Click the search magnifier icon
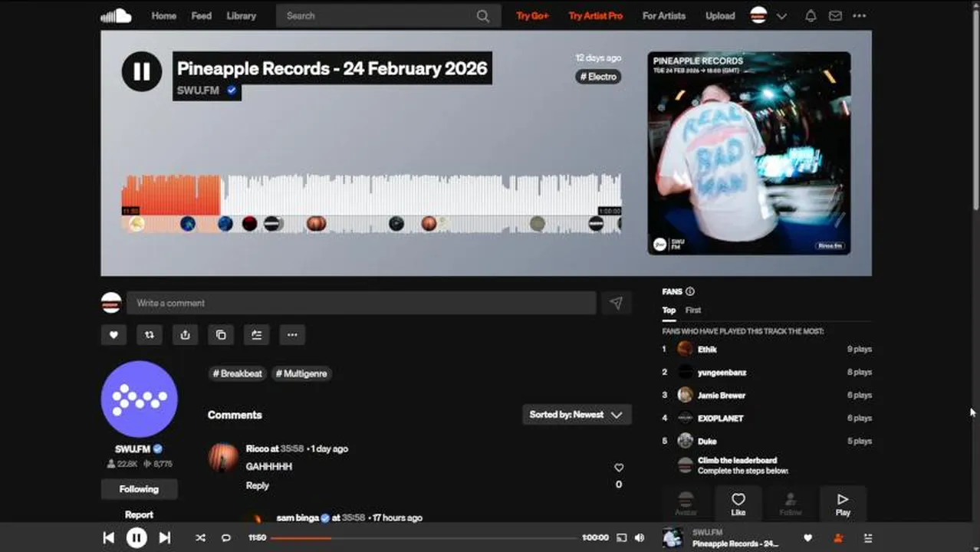Screen dimensions: 980x552 [482, 16]
